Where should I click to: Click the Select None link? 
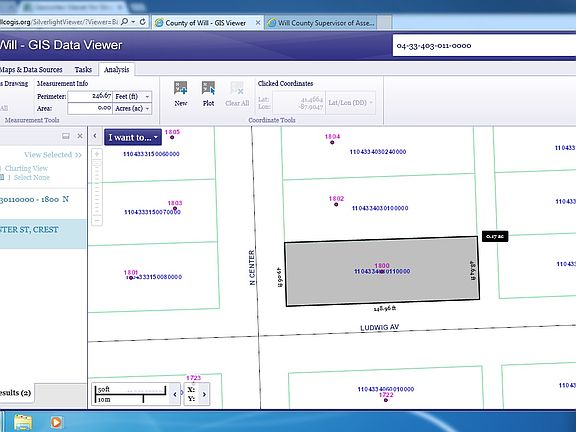pyautogui.click(x=32, y=177)
